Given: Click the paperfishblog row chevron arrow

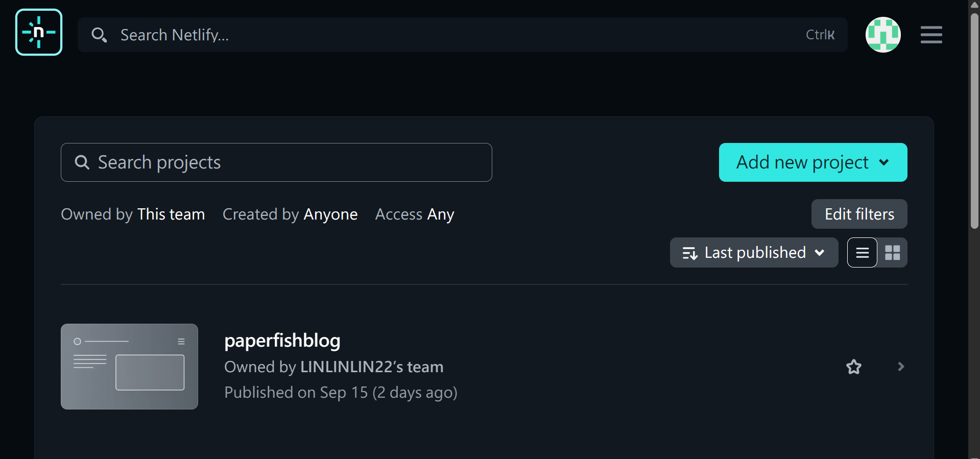Looking at the screenshot, I should click(x=901, y=367).
